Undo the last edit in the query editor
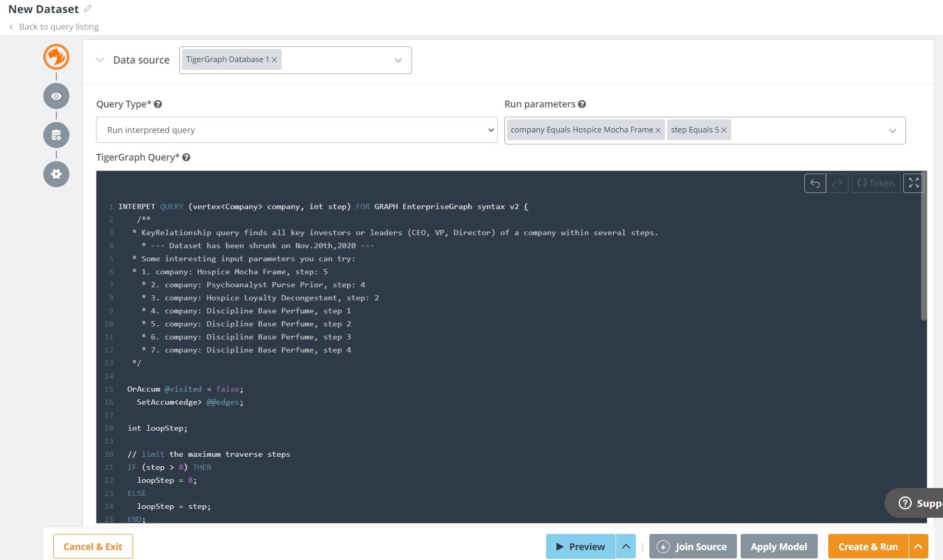Screen dimensions: 943x560 [815, 183]
